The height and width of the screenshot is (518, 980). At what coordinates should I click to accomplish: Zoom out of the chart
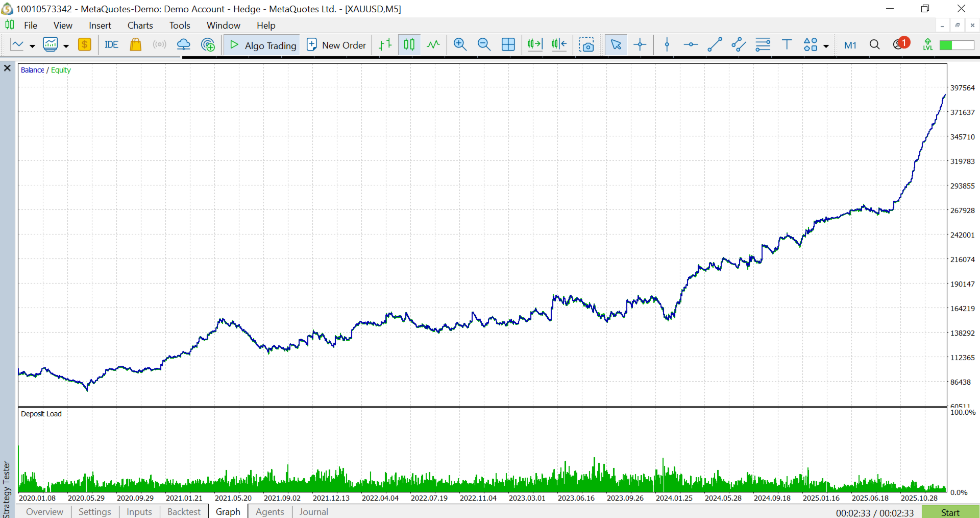click(x=484, y=45)
